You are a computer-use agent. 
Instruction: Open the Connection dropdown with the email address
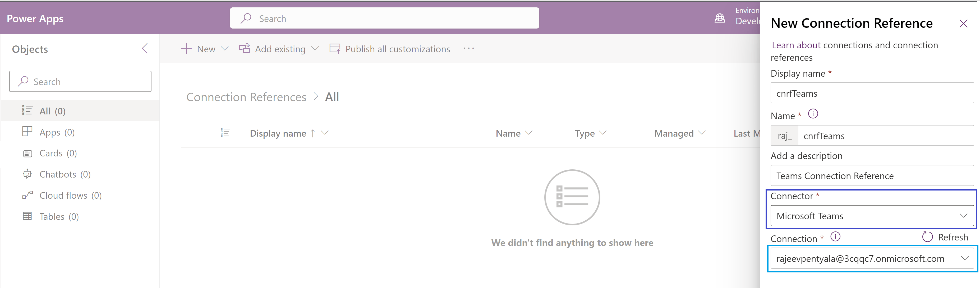click(872, 258)
